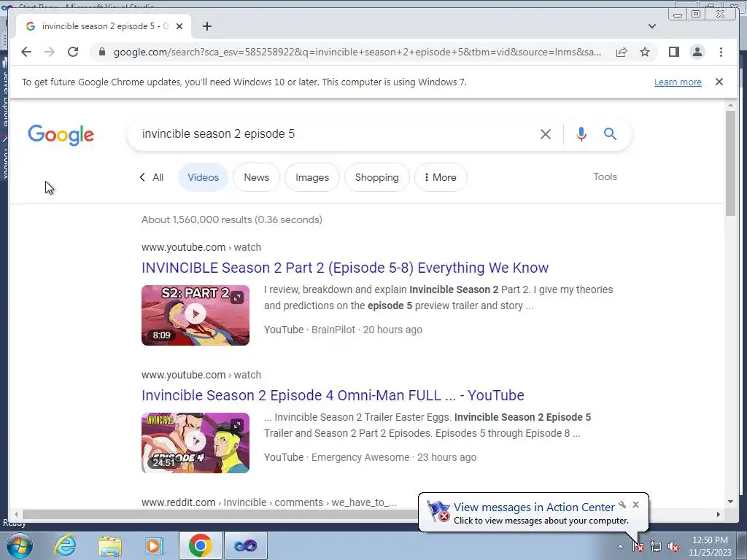Open Chrome side panel
This screenshot has width=747, height=560.
click(673, 52)
